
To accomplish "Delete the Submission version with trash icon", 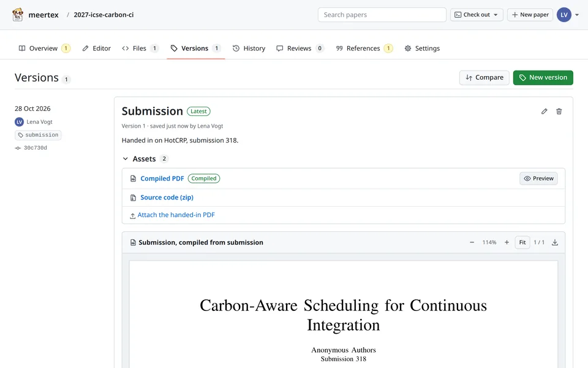I will 559,111.
